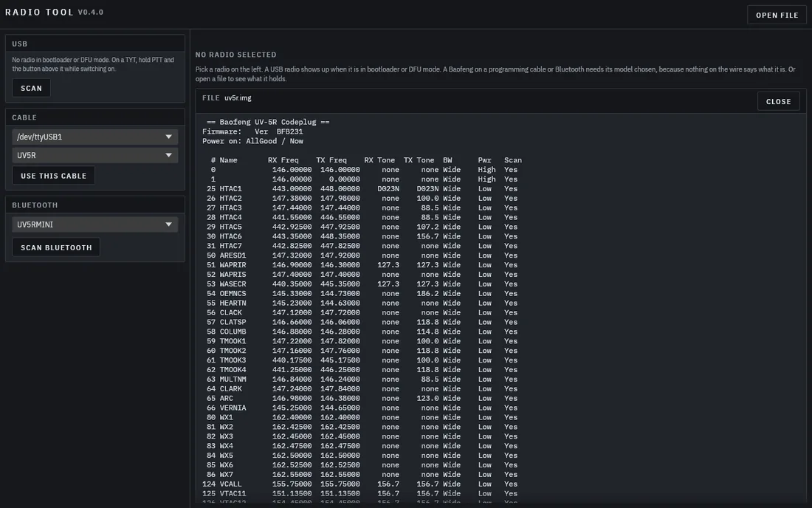Scan for USB radios with SCAN

coord(31,88)
